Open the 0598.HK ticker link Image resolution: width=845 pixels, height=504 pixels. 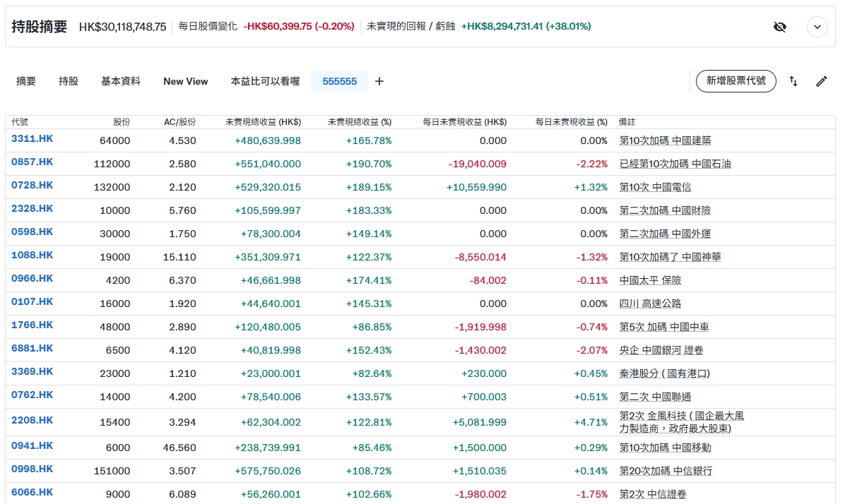pos(32,232)
